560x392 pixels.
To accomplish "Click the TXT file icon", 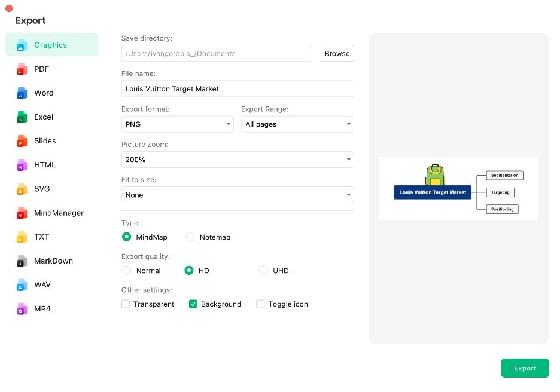I will click(x=22, y=237).
